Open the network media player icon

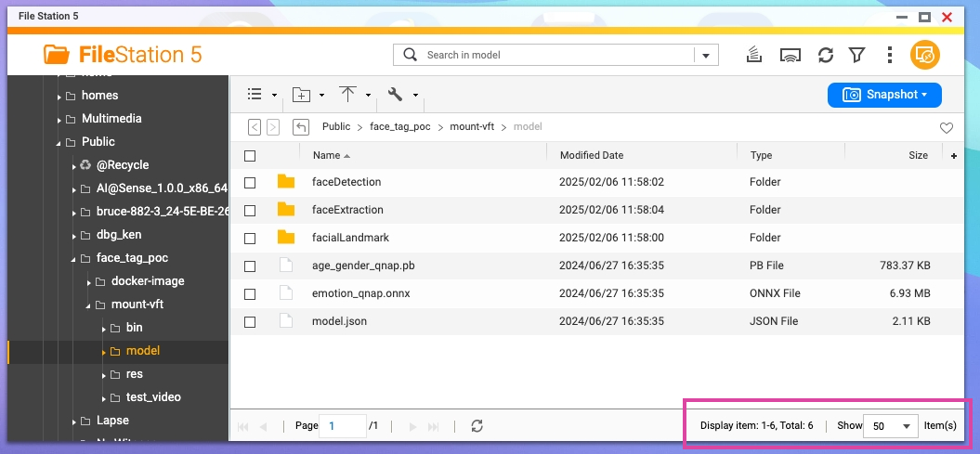(791, 55)
